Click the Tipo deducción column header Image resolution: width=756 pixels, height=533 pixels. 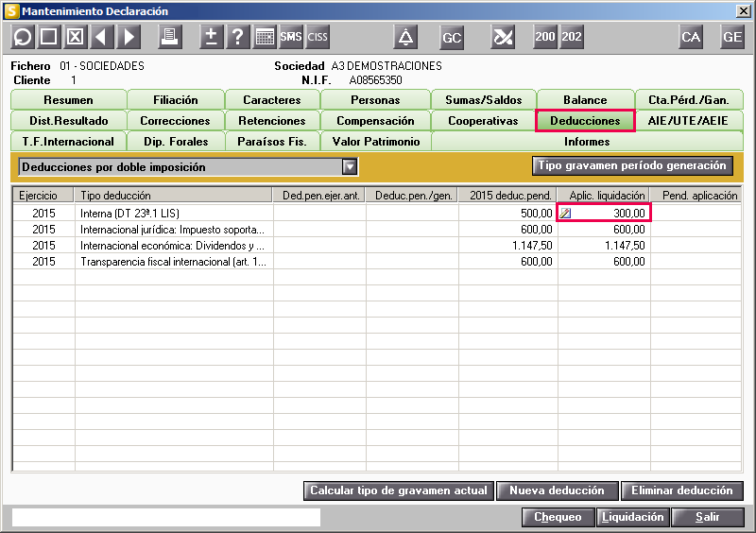(174, 195)
